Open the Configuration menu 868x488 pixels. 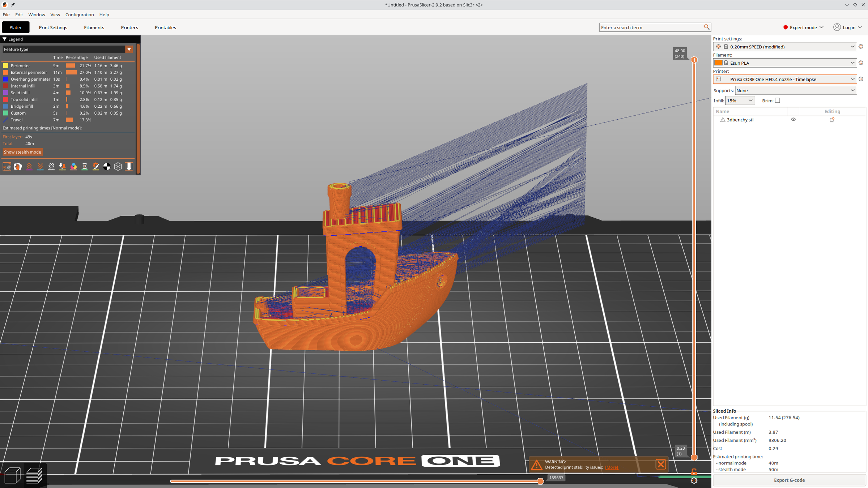coord(80,15)
